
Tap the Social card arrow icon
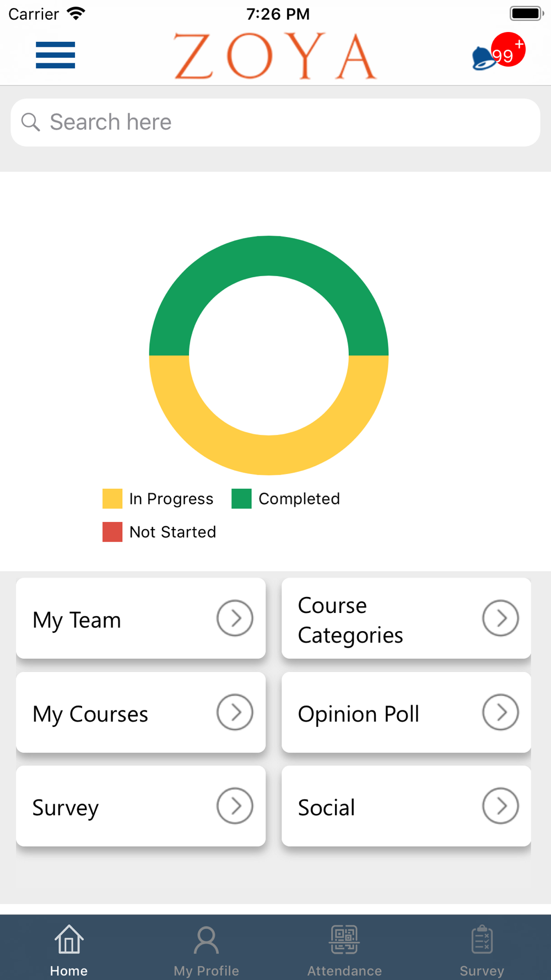[x=500, y=806]
